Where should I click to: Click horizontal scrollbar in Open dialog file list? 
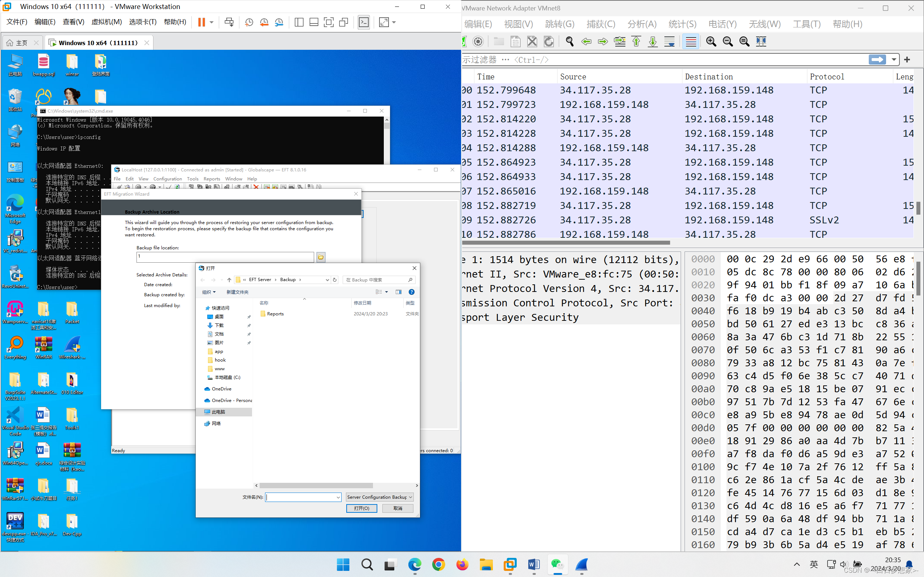316,485
